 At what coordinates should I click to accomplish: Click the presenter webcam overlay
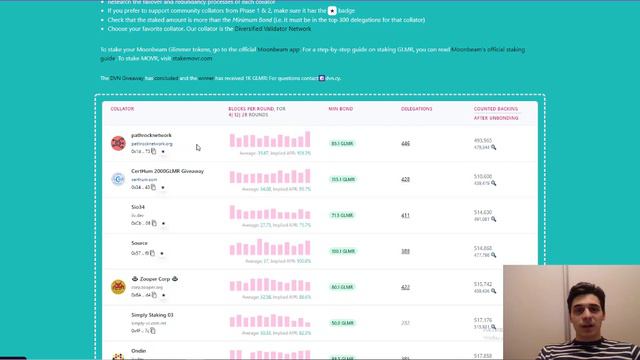pos(571,312)
